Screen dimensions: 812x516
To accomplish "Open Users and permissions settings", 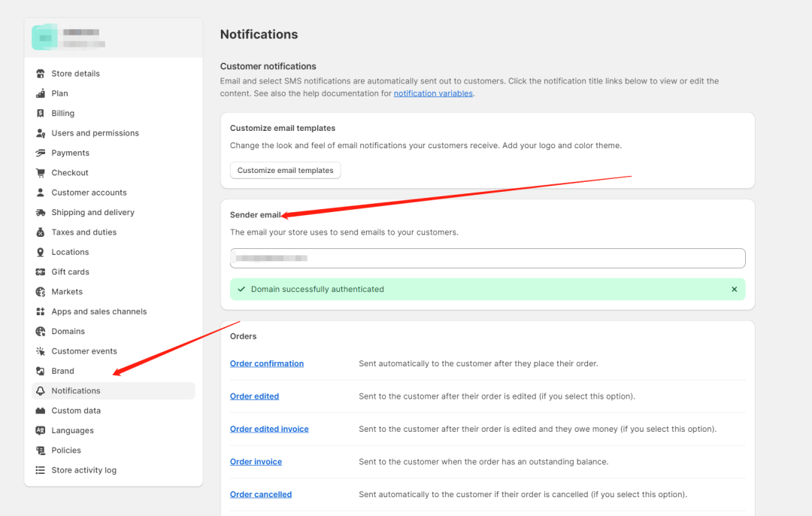I will (x=95, y=133).
